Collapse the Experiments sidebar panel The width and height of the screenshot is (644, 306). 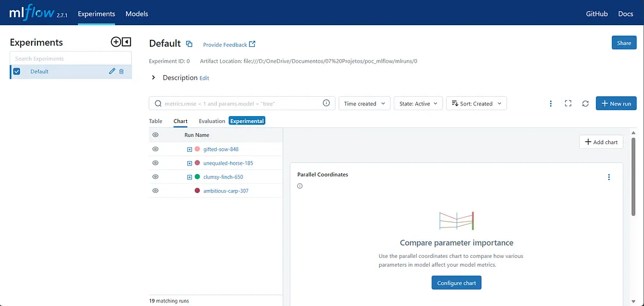point(126,42)
